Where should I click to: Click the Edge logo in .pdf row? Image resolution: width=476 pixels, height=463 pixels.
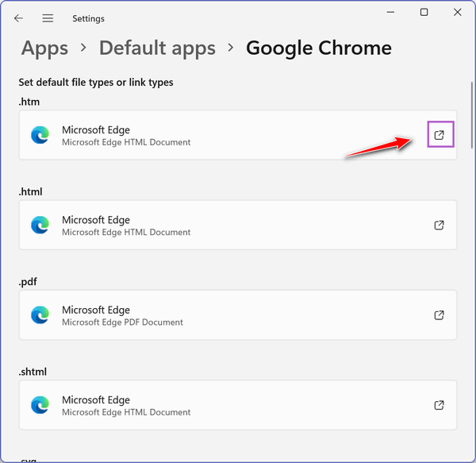pyautogui.click(x=40, y=315)
